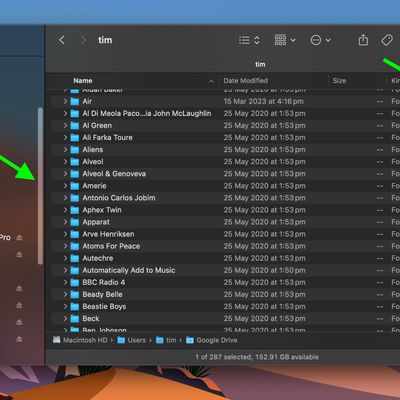Image resolution: width=400 pixels, height=400 pixels.
Task: Click the 1:50 pm modified date cell
Action: point(264,270)
